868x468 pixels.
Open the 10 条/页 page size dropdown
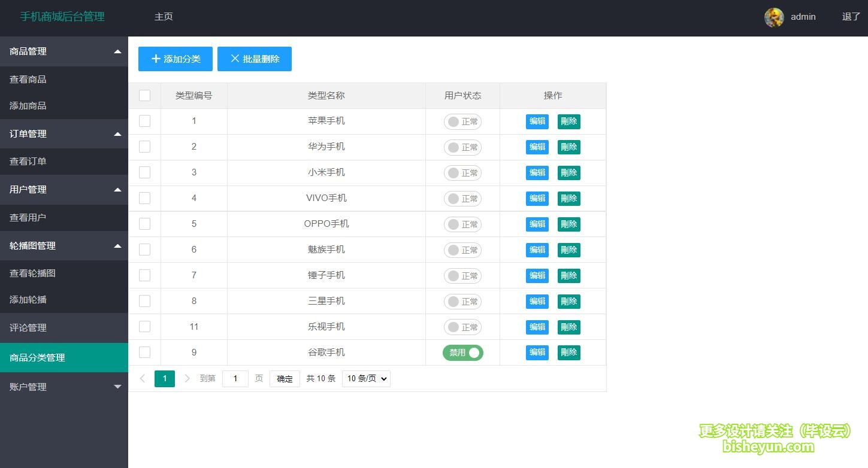point(366,378)
